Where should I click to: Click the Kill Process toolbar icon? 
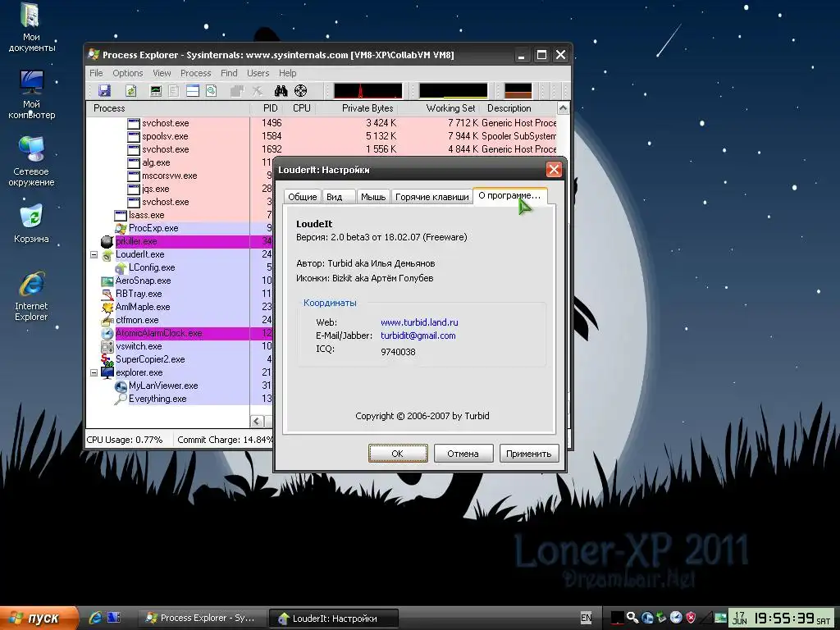tap(258, 90)
